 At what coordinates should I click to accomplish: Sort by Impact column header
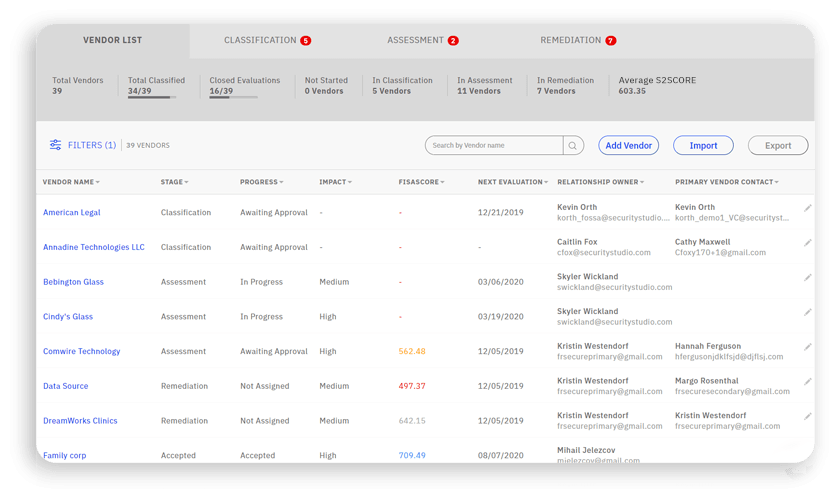pos(335,182)
